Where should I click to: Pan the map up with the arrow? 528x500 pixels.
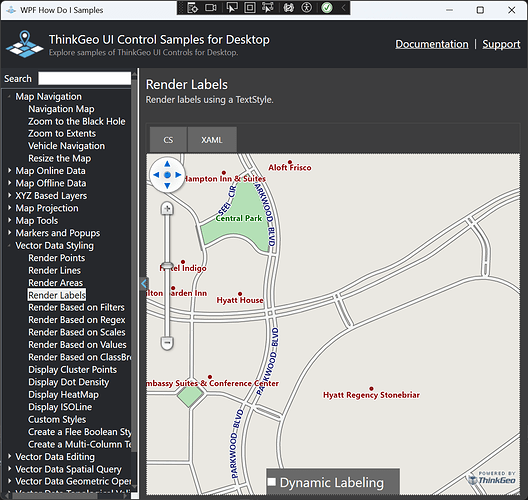(x=167, y=164)
